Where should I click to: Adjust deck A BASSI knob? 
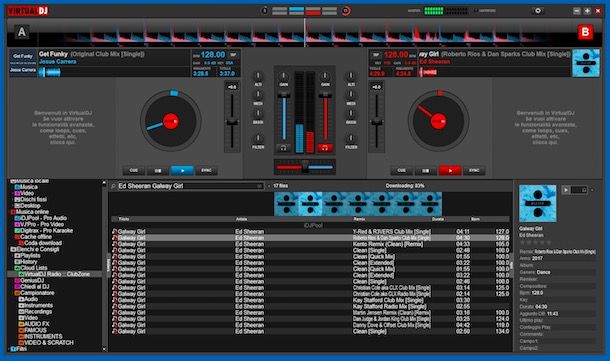pyautogui.click(x=258, y=114)
